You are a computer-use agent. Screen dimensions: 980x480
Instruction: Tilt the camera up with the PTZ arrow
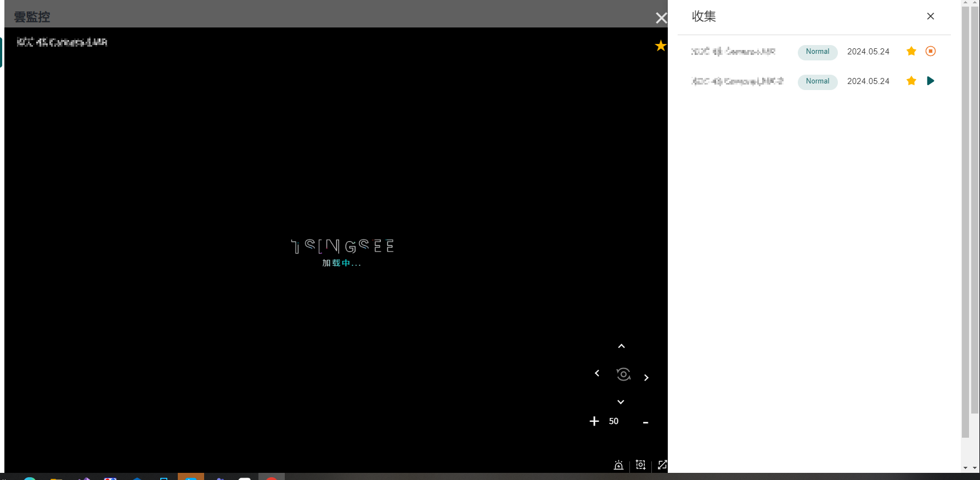pyautogui.click(x=621, y=346)
